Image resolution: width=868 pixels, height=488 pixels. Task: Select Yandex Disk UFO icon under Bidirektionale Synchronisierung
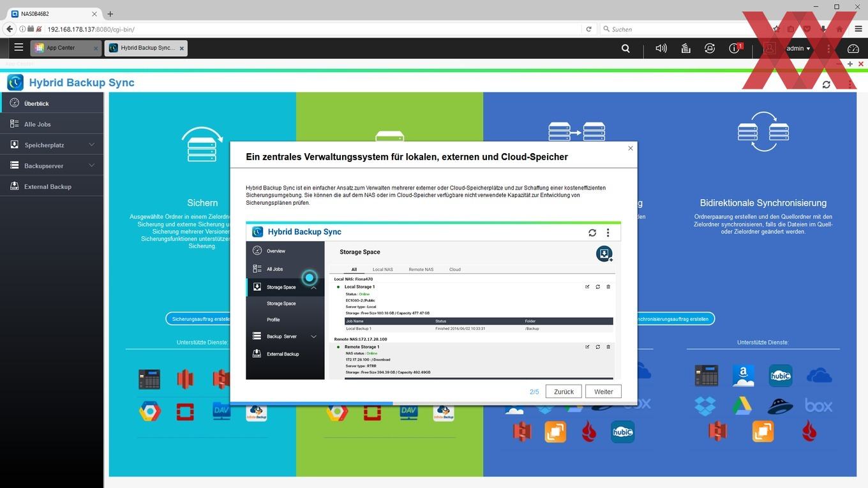tap(781, 405)
